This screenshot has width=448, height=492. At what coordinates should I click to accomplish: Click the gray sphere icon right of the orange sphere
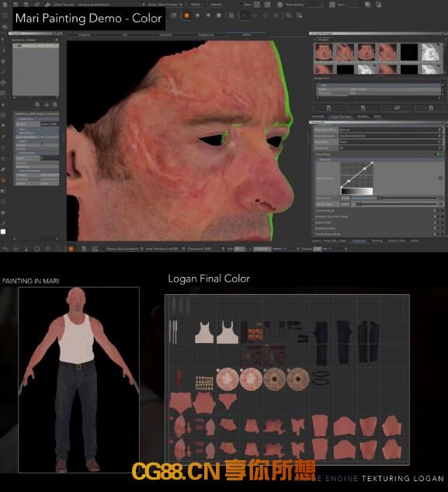[197, 16]
